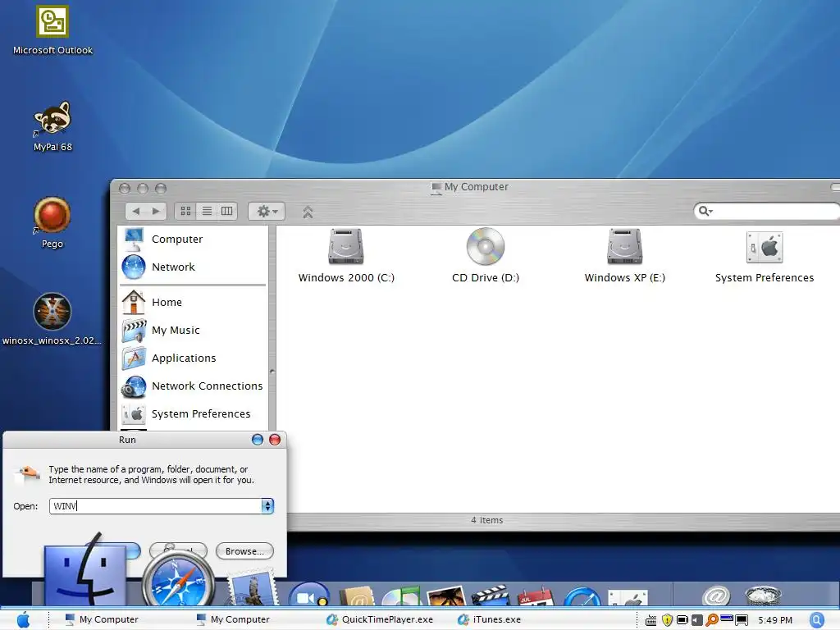Open iPhoto palm tree icon in dock

(446, 596)
